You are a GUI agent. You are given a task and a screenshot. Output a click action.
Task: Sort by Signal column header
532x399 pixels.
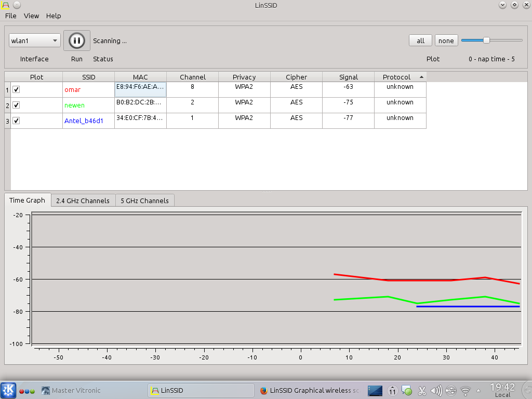pos(348,77)
